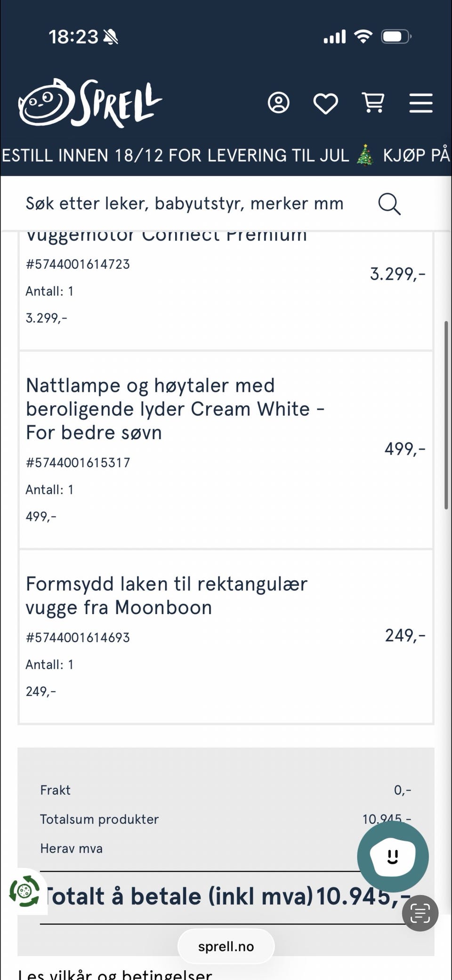Open the Les vilkår og betingelser link
Screen dimensions: 452x980
click(115, 974)
